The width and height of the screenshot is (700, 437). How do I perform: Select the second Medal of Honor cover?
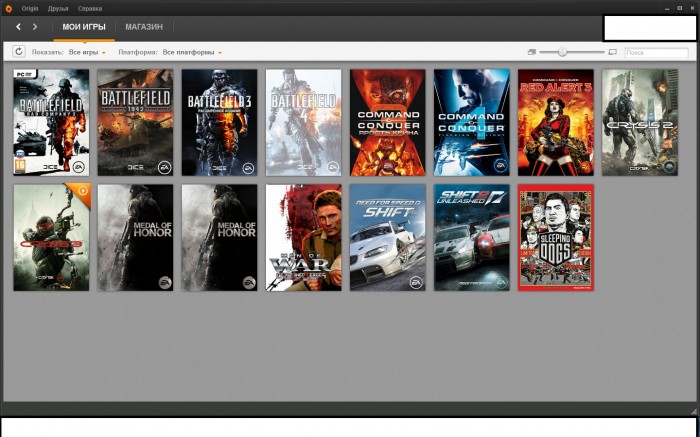pos(219,237)
